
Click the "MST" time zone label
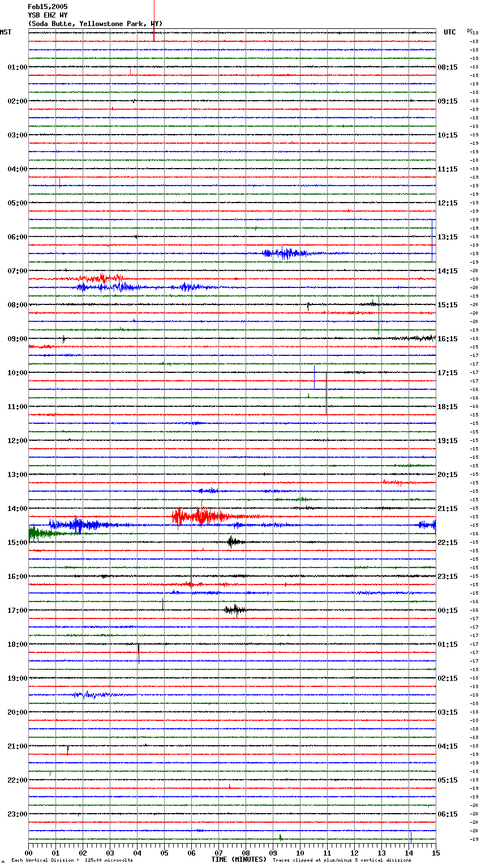6,32
